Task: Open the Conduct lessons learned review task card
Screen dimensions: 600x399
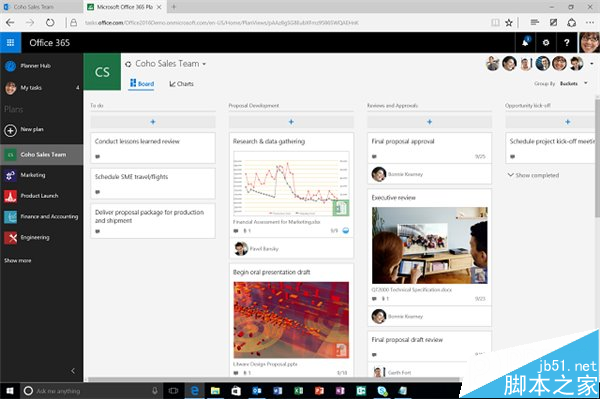Action: [x=153, y=148]
